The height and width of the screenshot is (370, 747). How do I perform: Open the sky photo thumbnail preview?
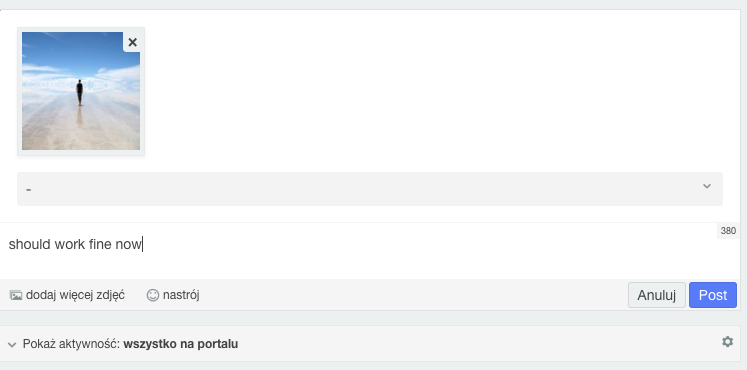coord(81,91)
